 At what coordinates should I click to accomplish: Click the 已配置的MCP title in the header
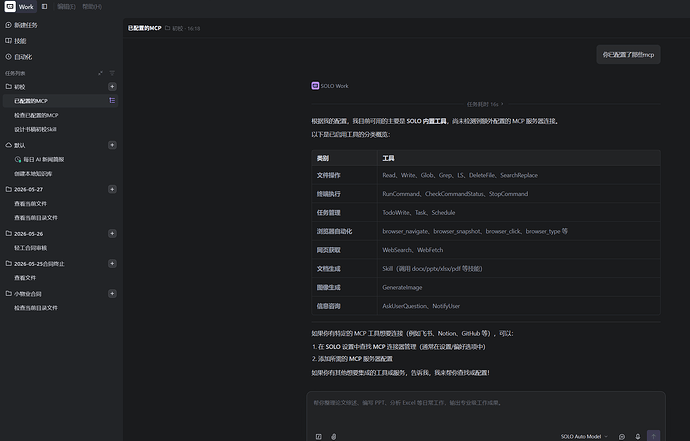pos(144,28)
